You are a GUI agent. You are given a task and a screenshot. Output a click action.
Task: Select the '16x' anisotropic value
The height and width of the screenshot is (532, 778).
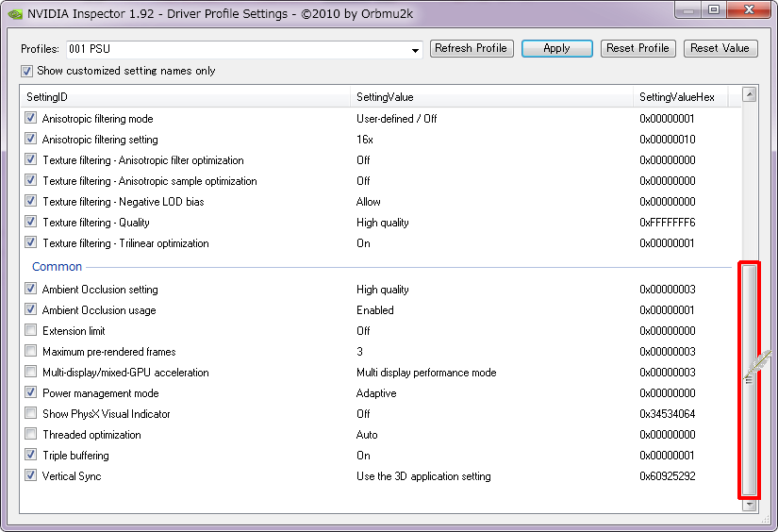365,140
